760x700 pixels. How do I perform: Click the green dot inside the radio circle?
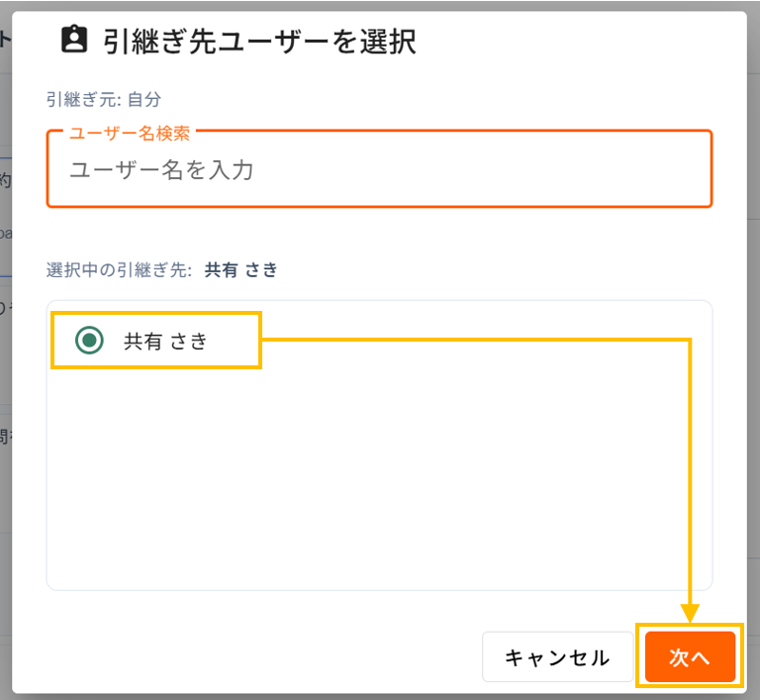tap(89, 341)
